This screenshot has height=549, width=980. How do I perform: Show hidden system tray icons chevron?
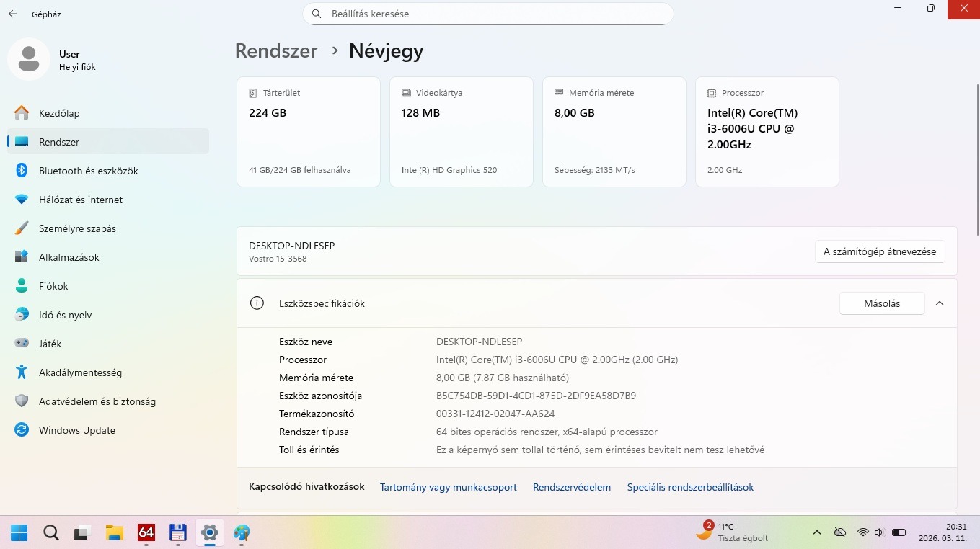[x=816, y=532]
